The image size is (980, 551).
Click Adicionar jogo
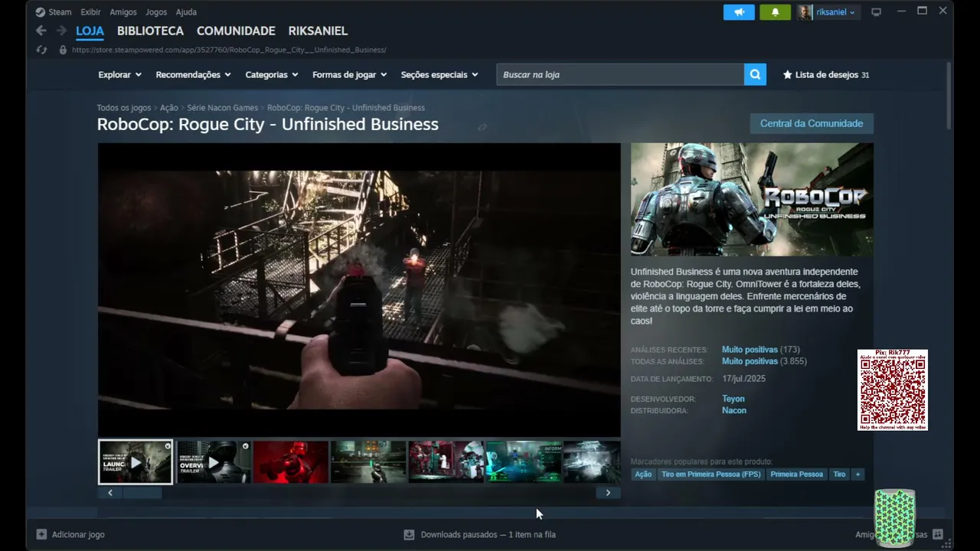[x=78, y=534]
